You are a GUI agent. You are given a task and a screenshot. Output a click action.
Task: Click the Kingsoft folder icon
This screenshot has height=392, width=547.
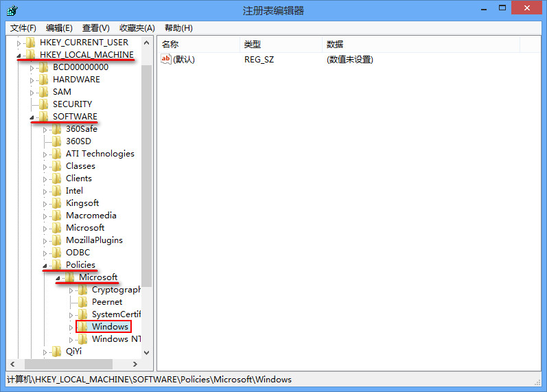coord(57,203)
